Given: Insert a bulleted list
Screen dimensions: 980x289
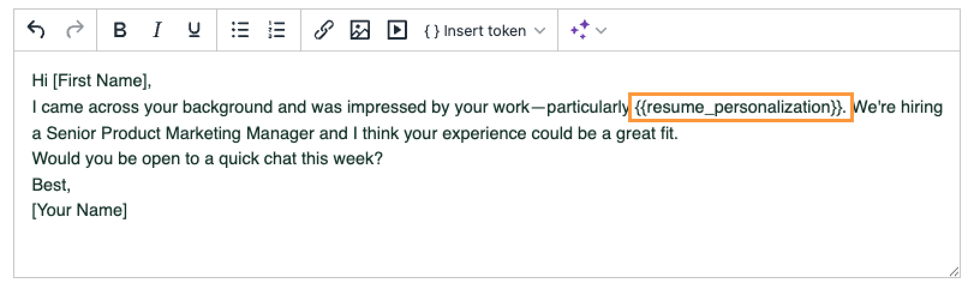Looking at the screenshot, I should 240,30.
